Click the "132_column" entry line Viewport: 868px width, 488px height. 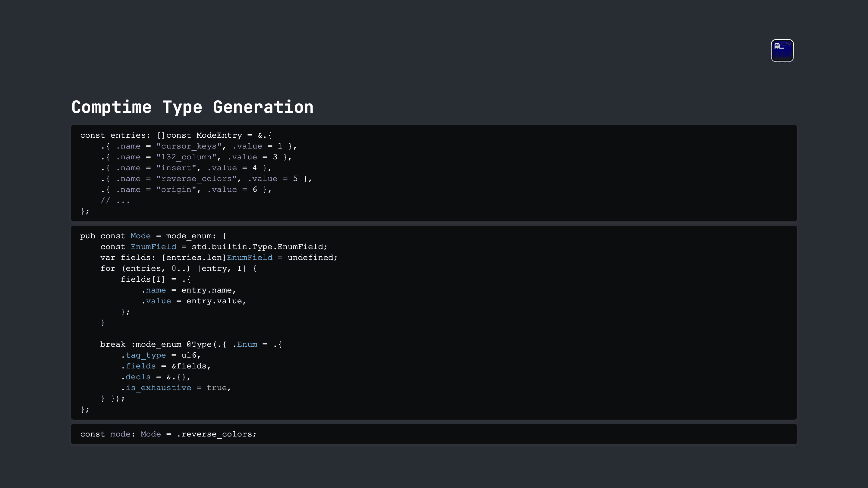(196, 157)
